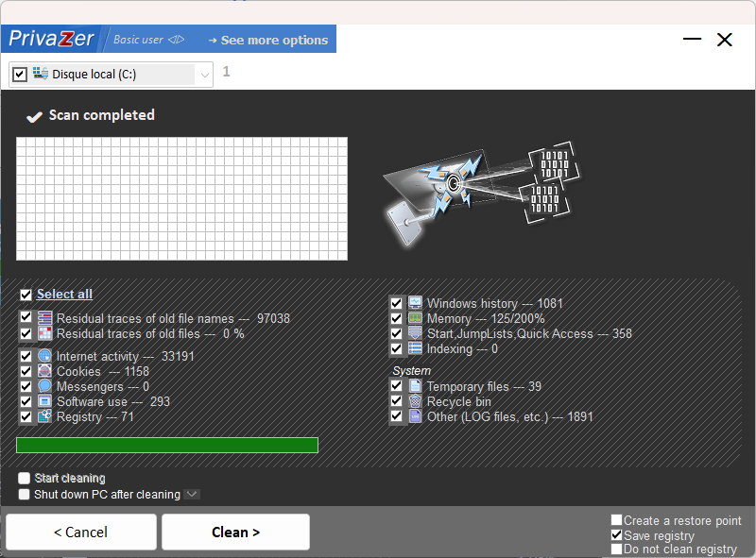Screen dimensions: 756x558
Task: Click the Residual traces of old file names icon
Action: point(44,318)
